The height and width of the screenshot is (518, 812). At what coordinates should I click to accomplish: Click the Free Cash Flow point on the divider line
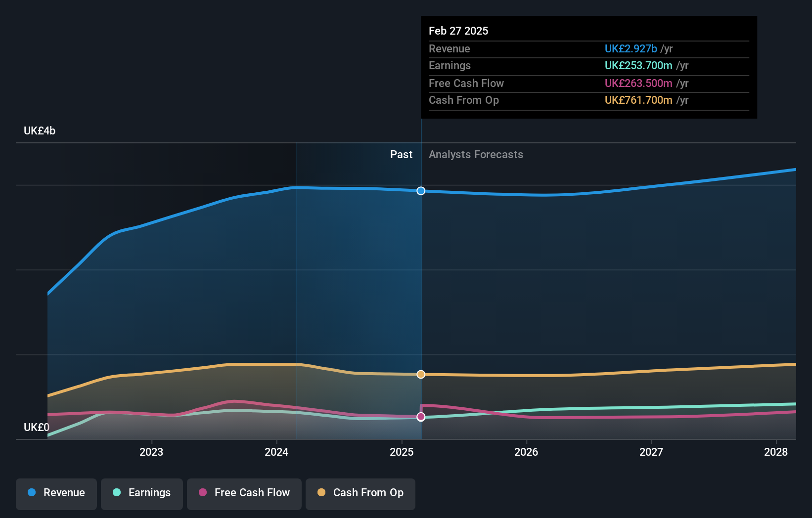pos(421,417)
